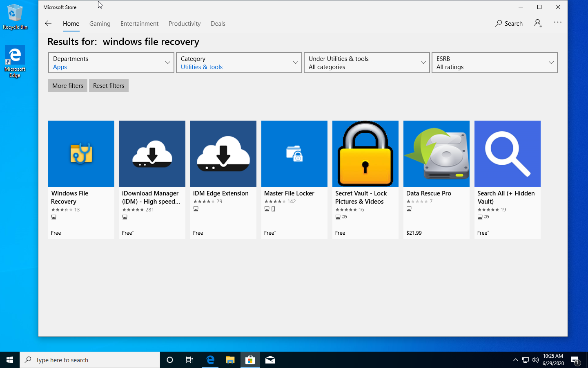Open Search in Microsoft Store

(x=509, y=23)
